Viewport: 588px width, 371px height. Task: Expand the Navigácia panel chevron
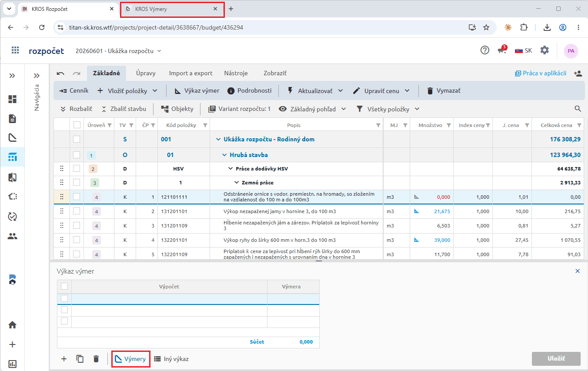(37, 76)
